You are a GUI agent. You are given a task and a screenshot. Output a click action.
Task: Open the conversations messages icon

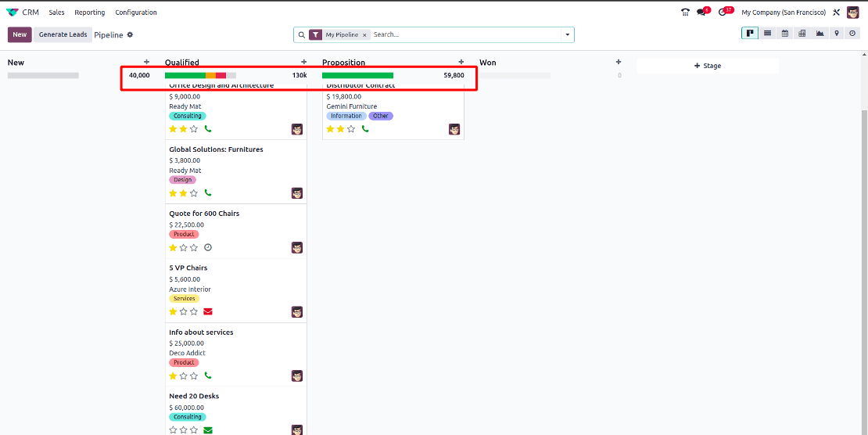pos(701,13)
